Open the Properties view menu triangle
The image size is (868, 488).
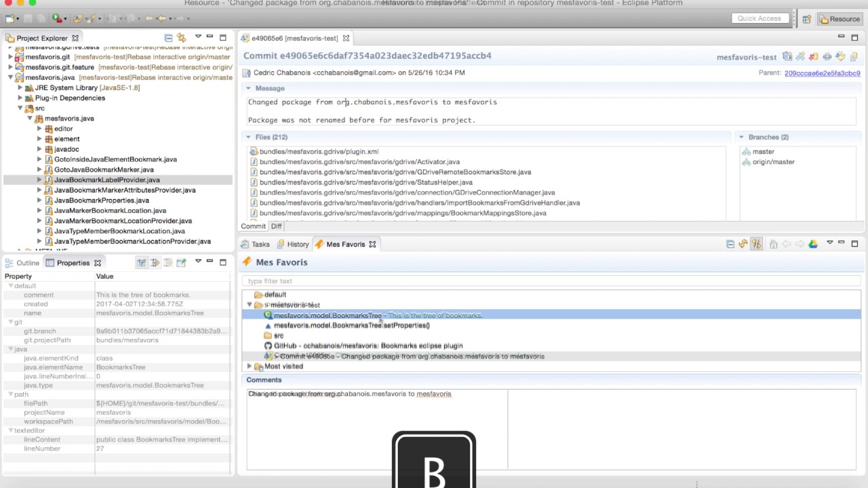click(x=198, y=261)
